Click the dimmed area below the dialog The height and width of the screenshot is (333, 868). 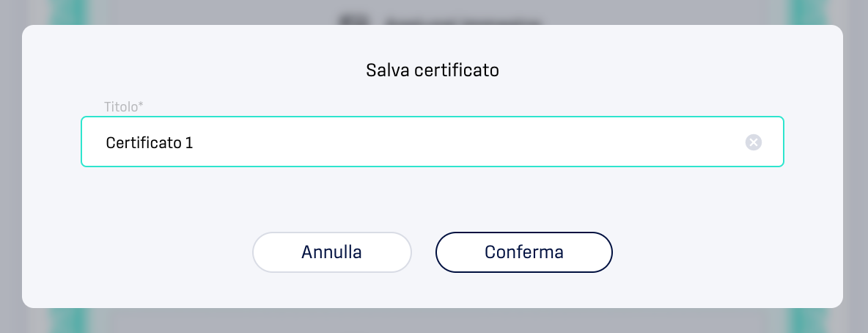tap(433, 321)
